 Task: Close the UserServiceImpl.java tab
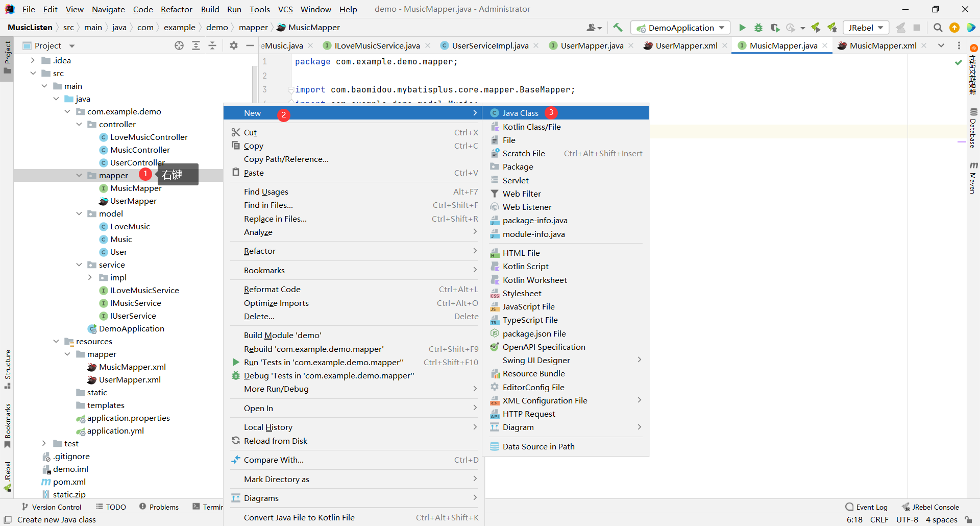(x=536, y=45)
